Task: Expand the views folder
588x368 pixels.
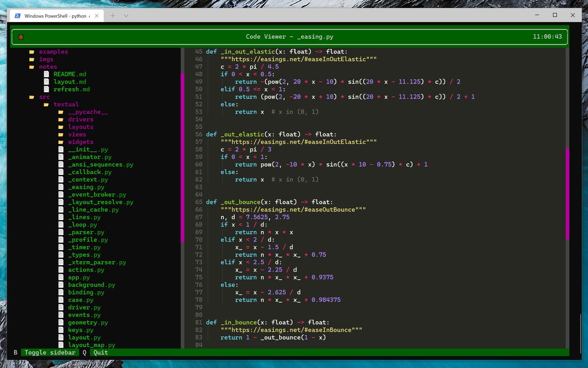Action: tap(77, 135)
